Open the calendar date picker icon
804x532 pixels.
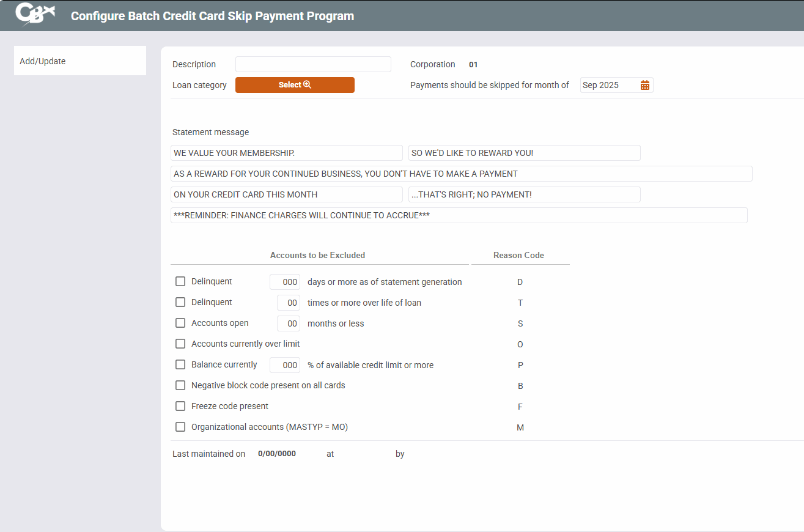pos(644,85)
